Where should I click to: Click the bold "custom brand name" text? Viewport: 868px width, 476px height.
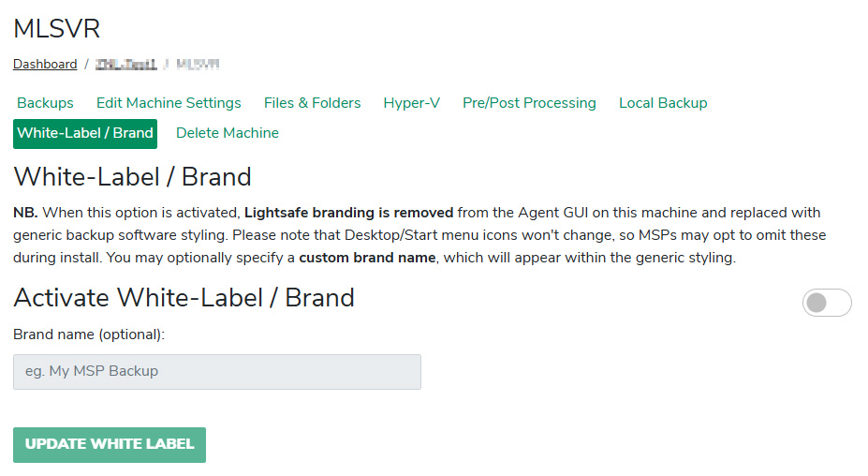coord(367,258)
